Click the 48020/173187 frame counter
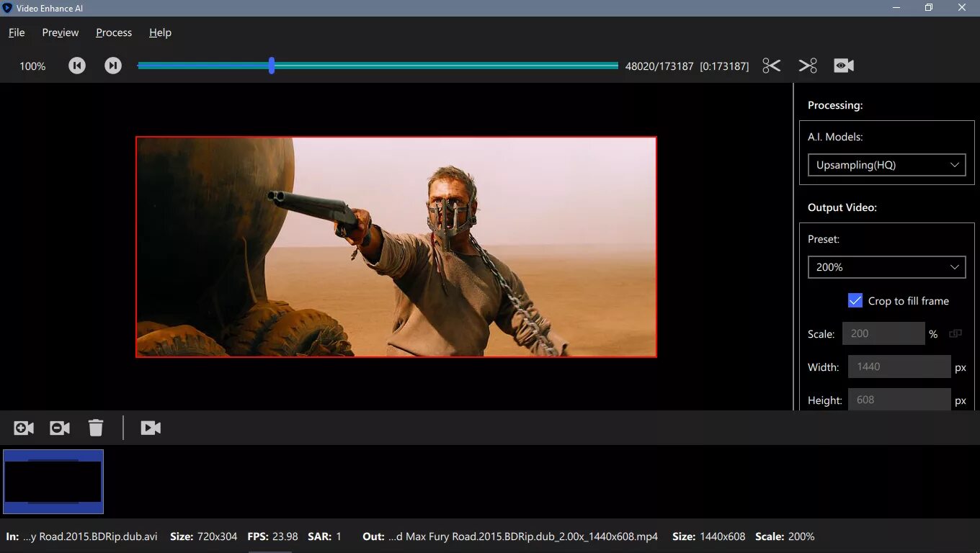This screenshot has width=980, height=553. 659,66
